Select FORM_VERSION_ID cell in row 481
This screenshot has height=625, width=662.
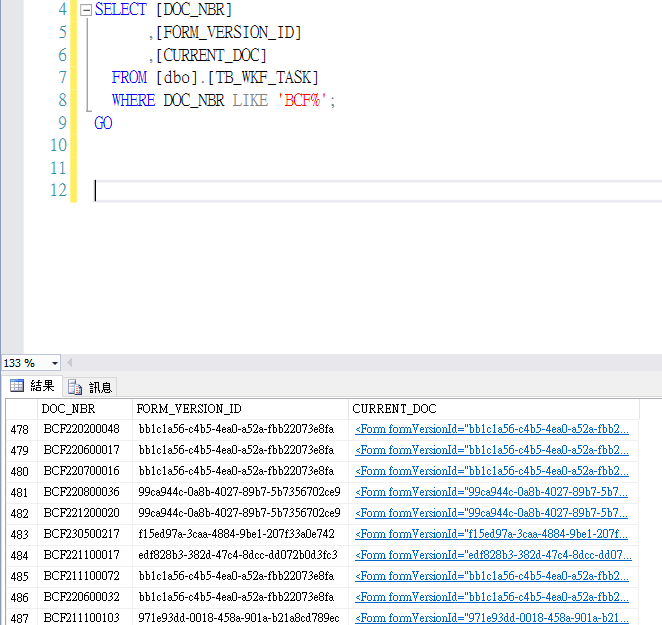(240, 492)
